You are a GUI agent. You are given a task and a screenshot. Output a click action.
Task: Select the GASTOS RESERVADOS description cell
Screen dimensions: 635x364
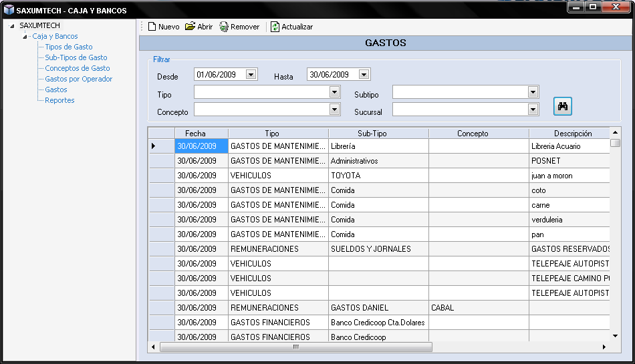(x=569, y=249)
